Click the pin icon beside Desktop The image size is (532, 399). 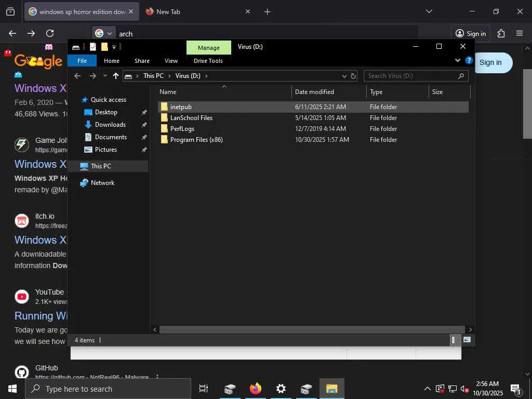[144, 112]
